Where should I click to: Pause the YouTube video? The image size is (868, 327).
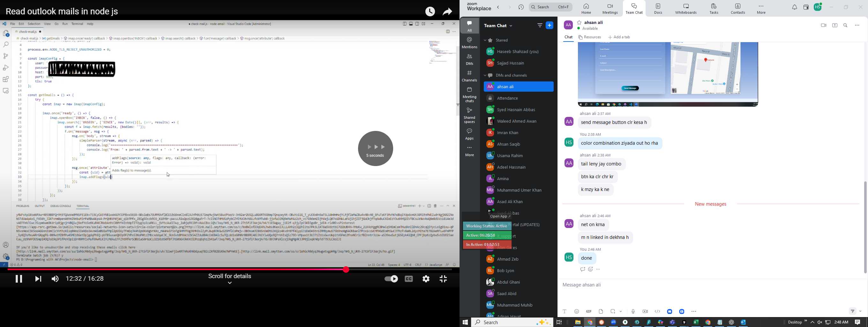point(19,279)
